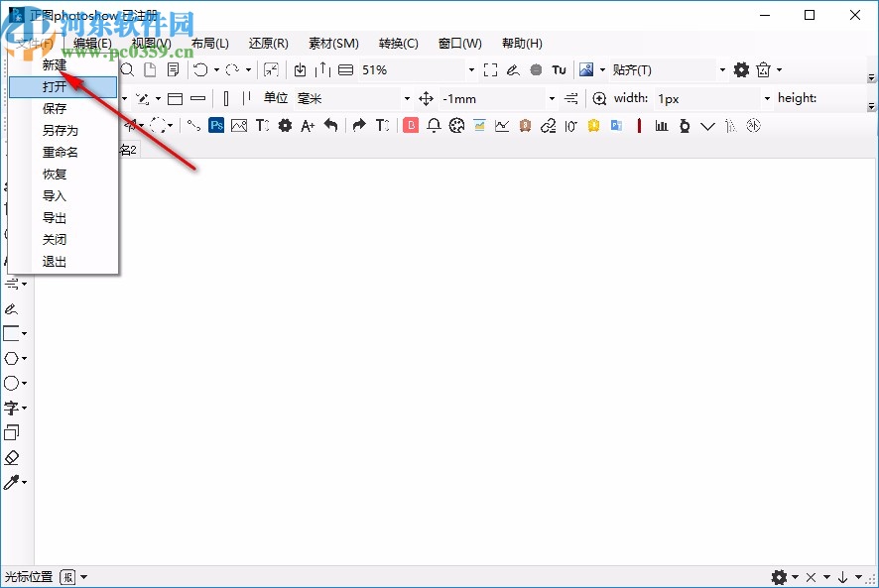Click the blank page icon in top toolbar
The height and width of the screenshot is (588, 879).
point(150,70)
